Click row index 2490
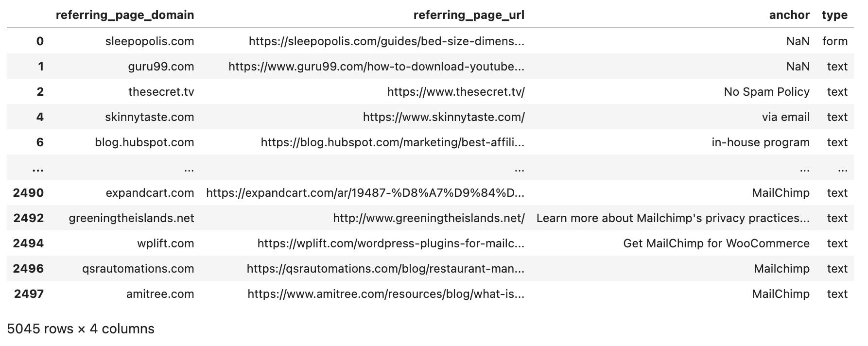Image resolution: width=868 pixels, height=346 pixels. click(28, 193)
